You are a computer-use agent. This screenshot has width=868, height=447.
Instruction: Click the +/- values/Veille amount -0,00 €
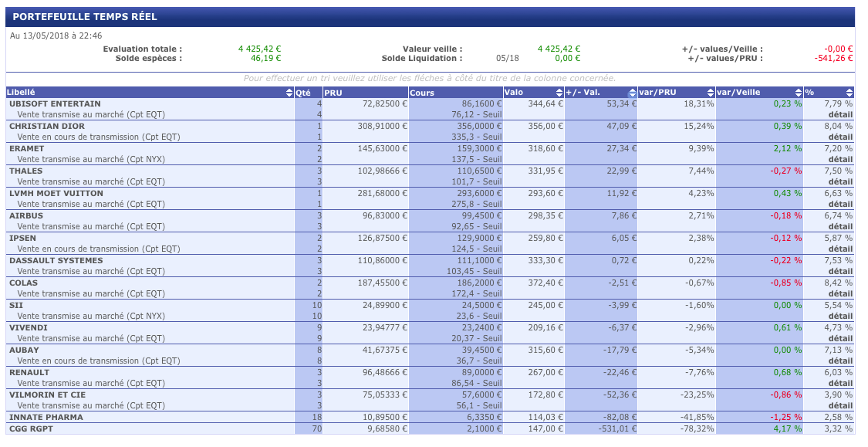[x=839, y=49]
